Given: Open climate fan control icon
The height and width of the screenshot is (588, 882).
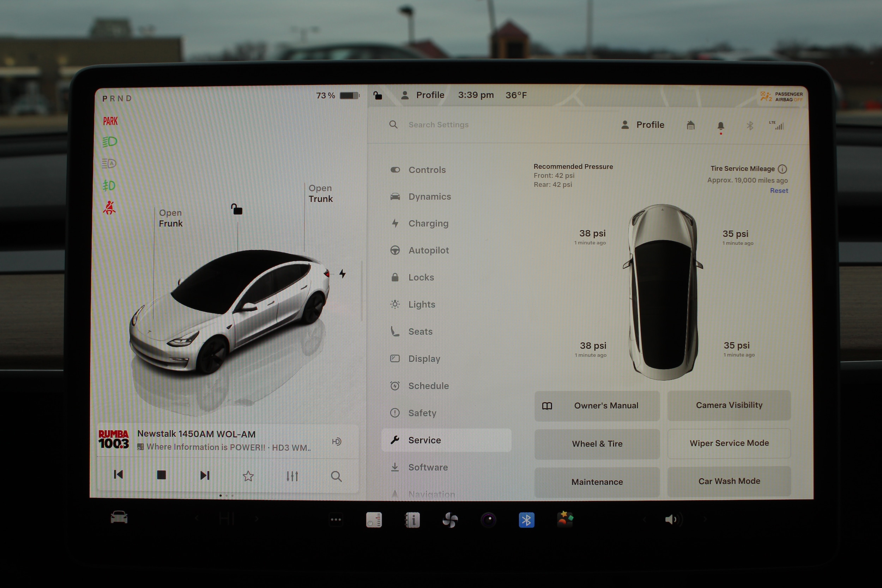Looking at the screenshot, I should click(450, 520).
